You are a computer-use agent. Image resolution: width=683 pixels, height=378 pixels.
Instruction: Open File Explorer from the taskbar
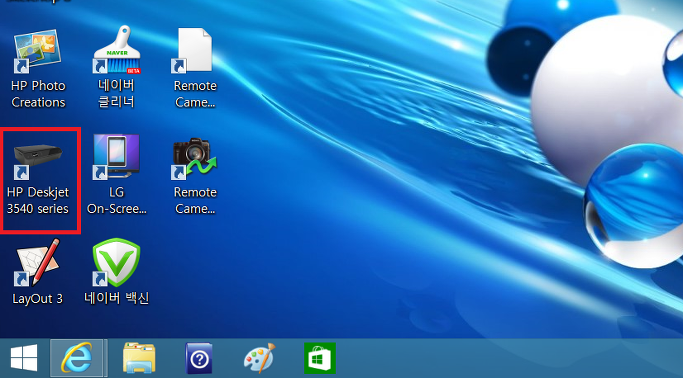coord(139,358)
